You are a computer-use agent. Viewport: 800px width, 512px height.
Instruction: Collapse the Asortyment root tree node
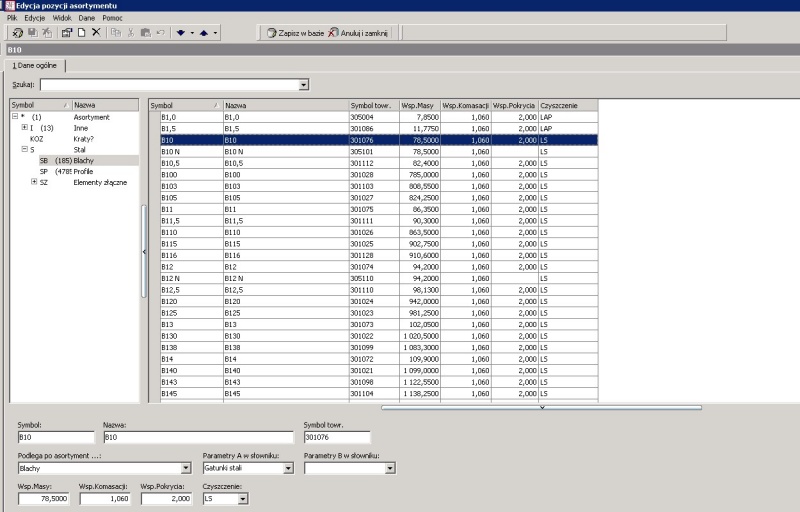[15, 116]
